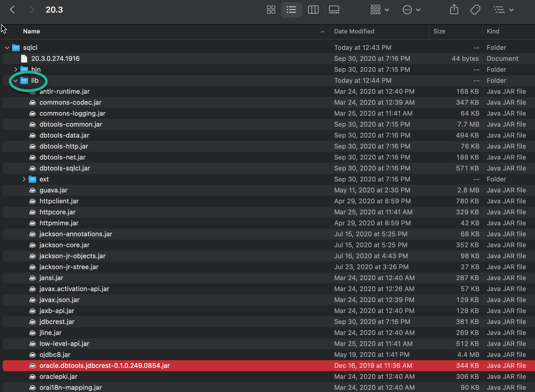
Task: Select orai18n-mapping.jar file name
Action: coord(71,388)
